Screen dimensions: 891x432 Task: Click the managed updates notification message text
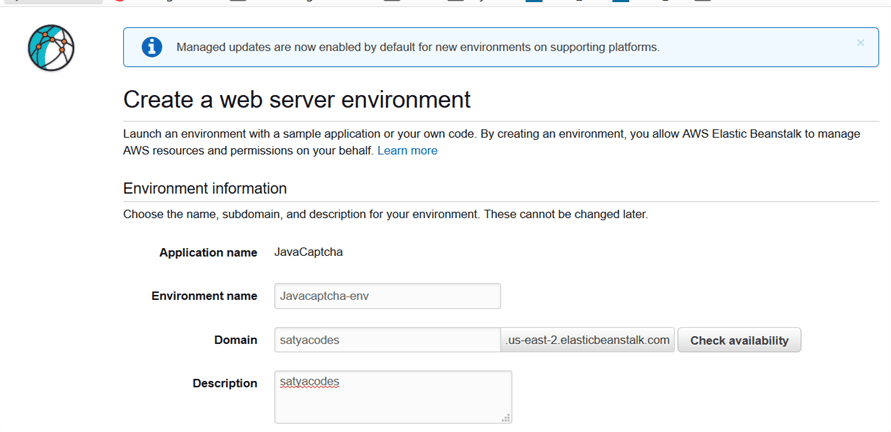coord(417,47)
